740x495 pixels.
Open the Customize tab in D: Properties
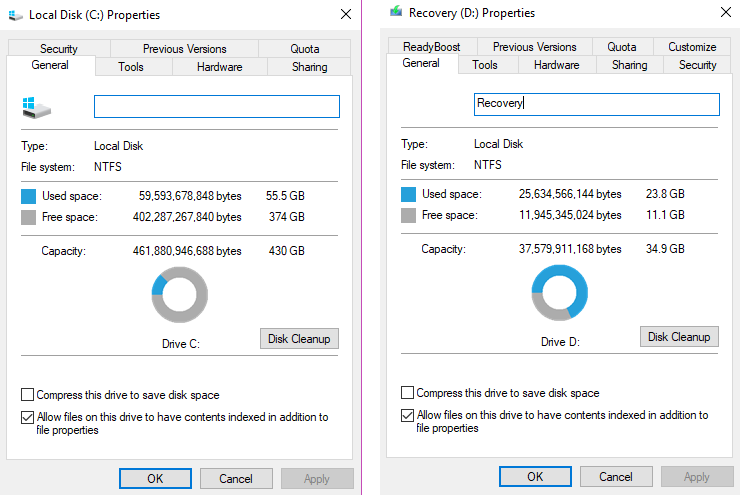point(692,47)
